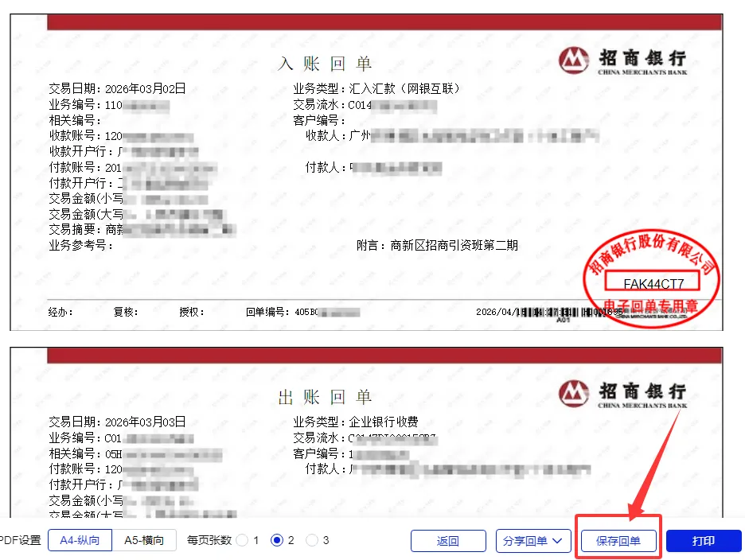The height and width of the screenshot is (560, 745).
Task: Choose 2 receipts per page radio button
Action: point(276,541)
